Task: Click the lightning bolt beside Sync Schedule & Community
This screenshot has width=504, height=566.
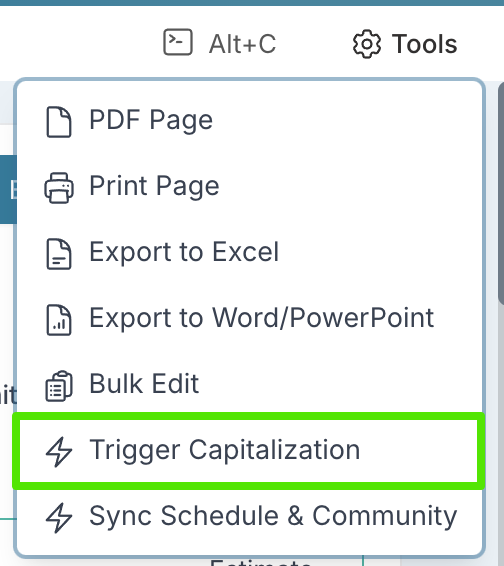Action: [59, 518]
